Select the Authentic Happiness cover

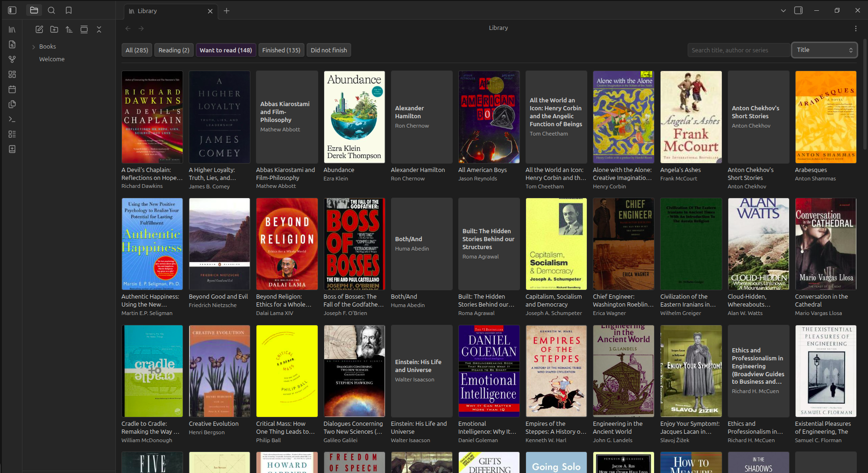[x=152, y=244]
